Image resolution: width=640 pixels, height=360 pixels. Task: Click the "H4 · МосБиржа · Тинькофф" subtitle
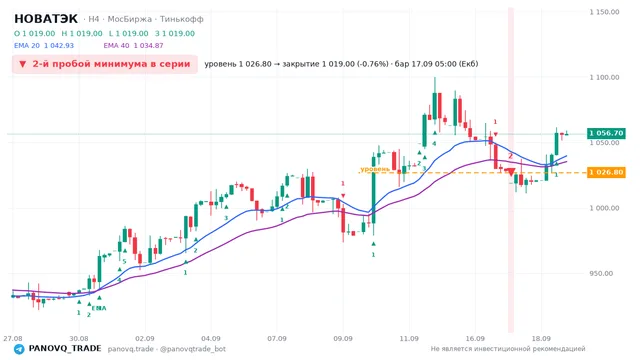[x=146, y=19]
